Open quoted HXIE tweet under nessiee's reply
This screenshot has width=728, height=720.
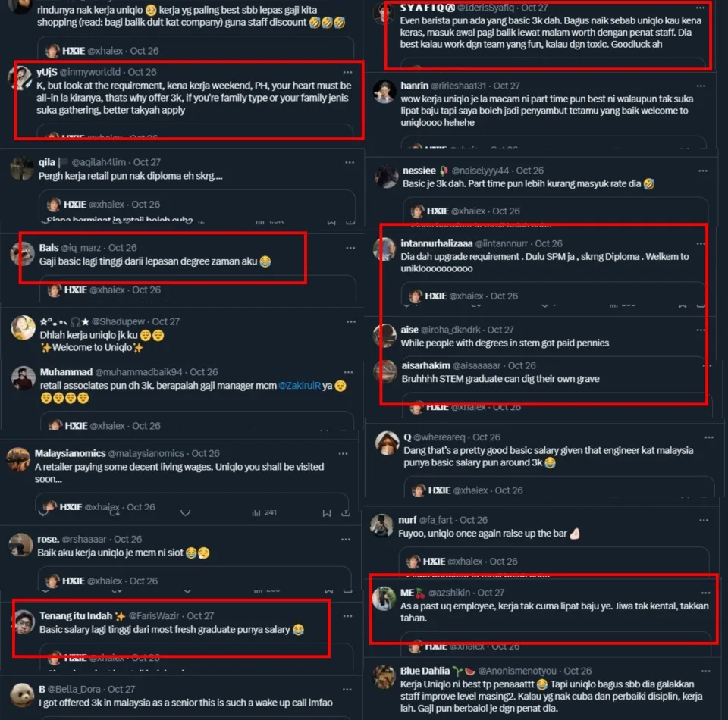pyautogui.click(x=555, y=211)
